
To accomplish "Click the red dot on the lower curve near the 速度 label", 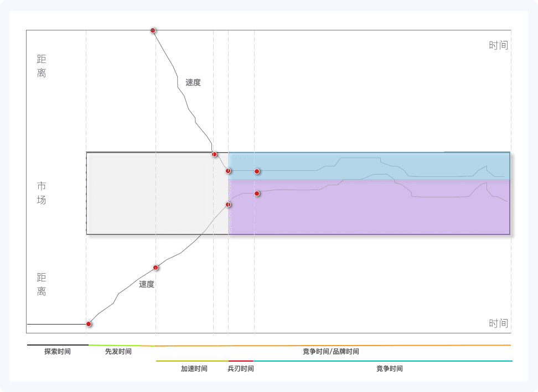I will [x=156, y=268].
